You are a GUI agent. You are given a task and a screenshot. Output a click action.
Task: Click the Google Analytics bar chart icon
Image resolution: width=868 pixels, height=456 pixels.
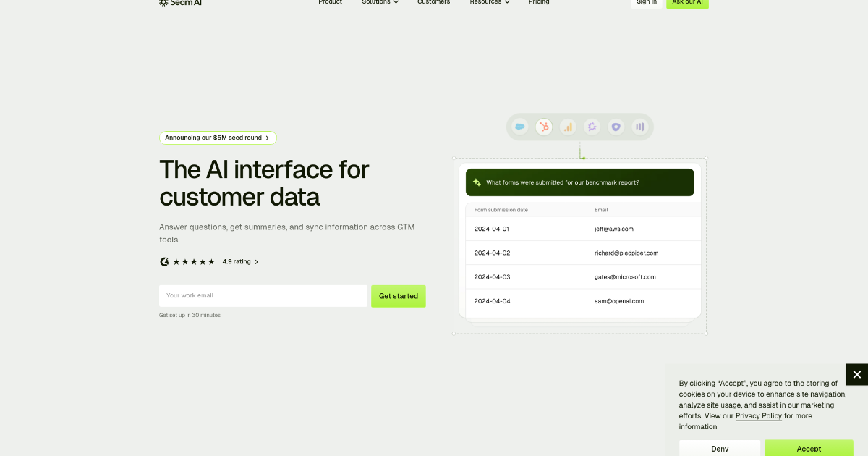tap(568, 127)
